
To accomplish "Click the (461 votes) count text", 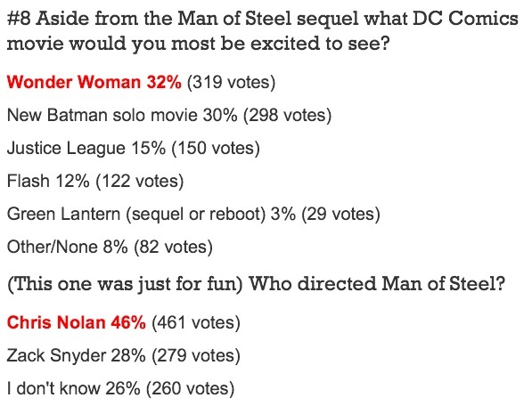I will tap(196, 322).
